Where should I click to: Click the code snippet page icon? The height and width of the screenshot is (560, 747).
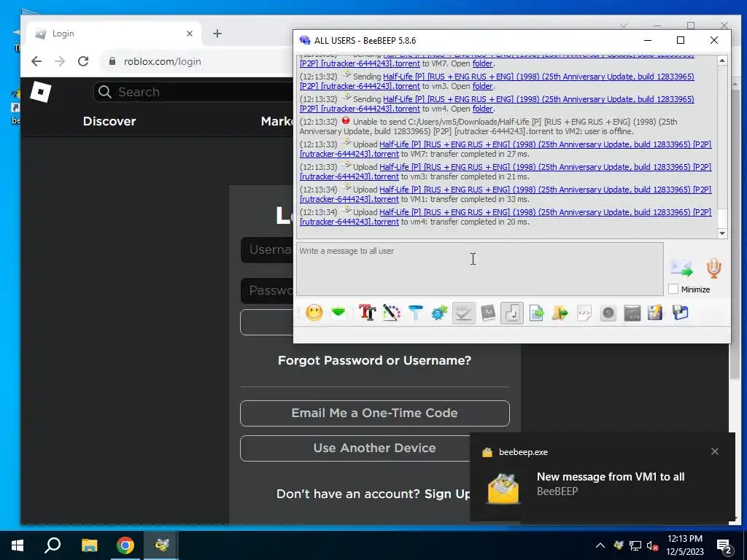click(584, 313)
